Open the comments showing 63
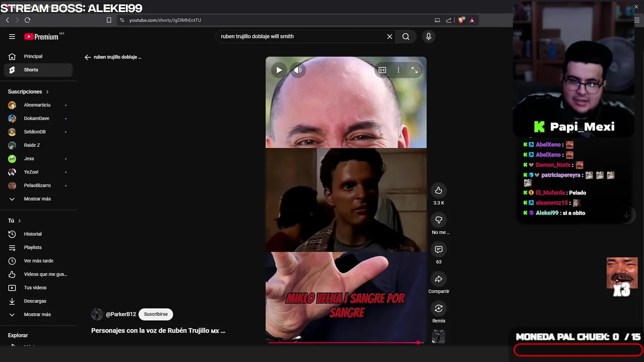644x362 pixels. 439,249
